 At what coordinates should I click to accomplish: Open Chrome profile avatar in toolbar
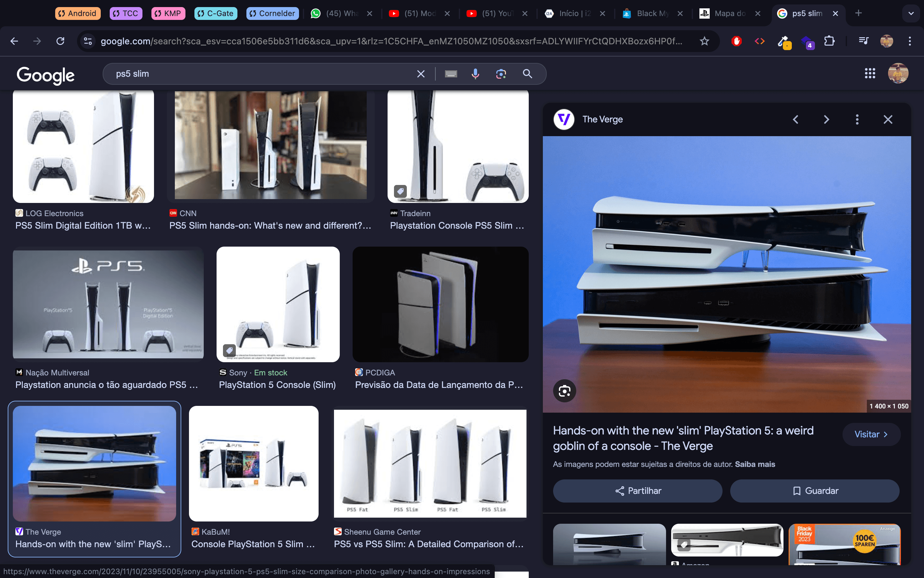point(886,41)
